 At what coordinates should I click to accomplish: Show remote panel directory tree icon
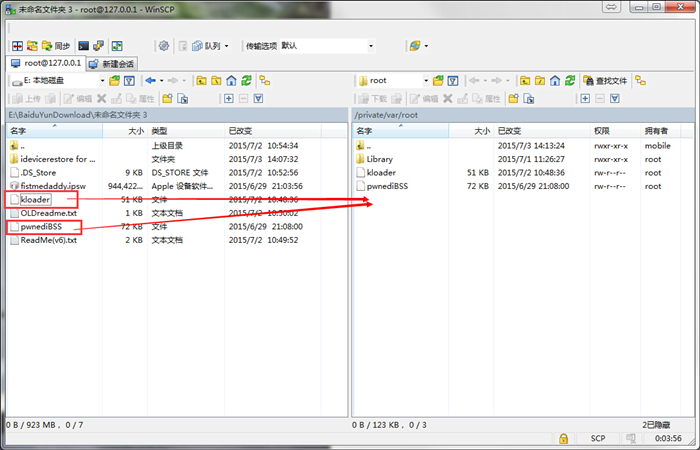tap(641, 81)
